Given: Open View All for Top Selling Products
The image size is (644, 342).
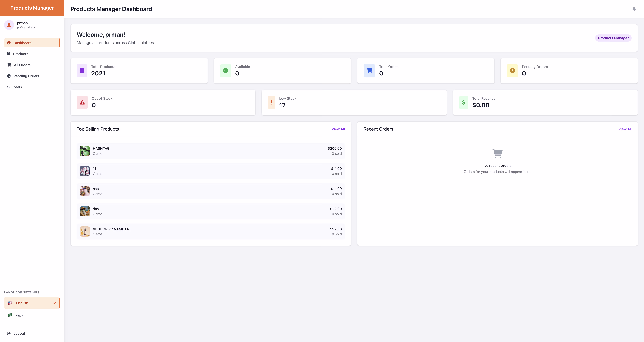Looking at the screenshot, I should click(x=338, y=129).
